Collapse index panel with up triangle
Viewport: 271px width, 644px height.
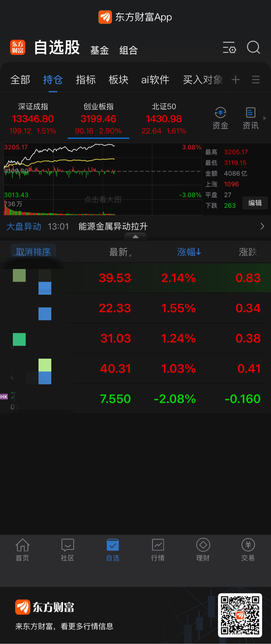click(x=135, y=237)
